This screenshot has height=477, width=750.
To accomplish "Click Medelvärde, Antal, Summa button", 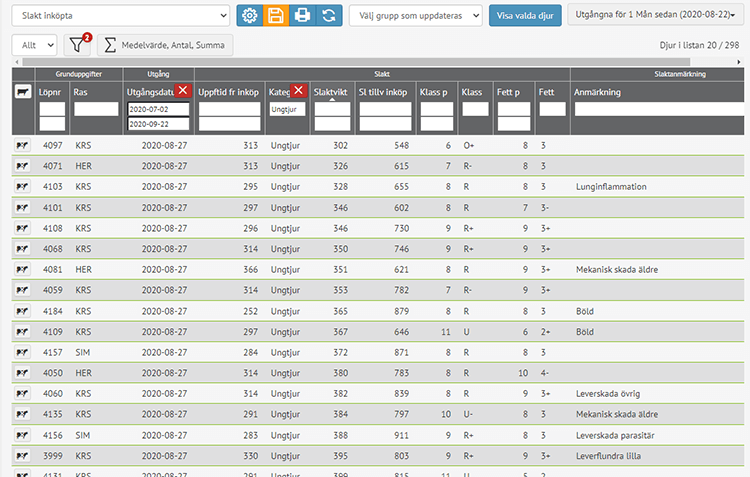I will [x=164, y=45].
